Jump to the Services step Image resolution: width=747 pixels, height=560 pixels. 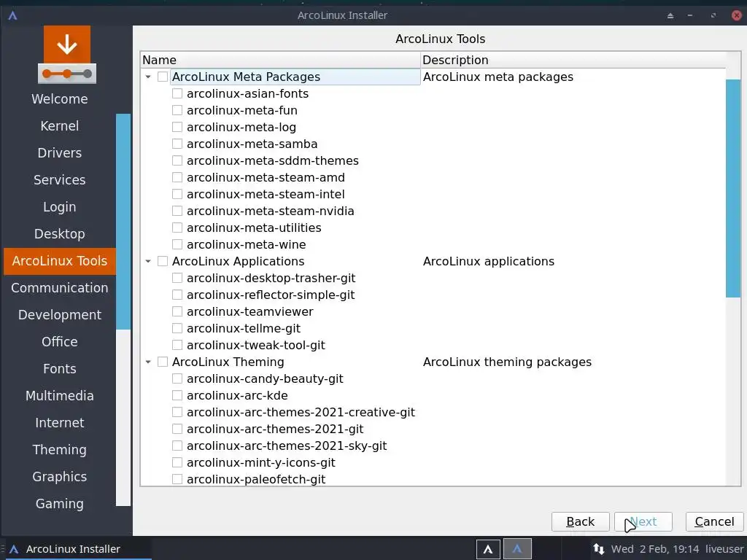pos(60,180)
